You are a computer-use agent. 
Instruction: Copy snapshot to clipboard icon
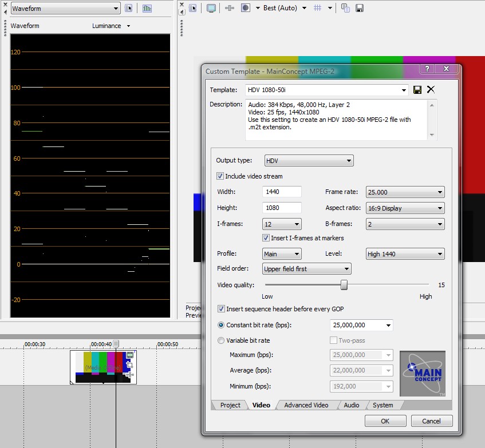pos(345,8)
